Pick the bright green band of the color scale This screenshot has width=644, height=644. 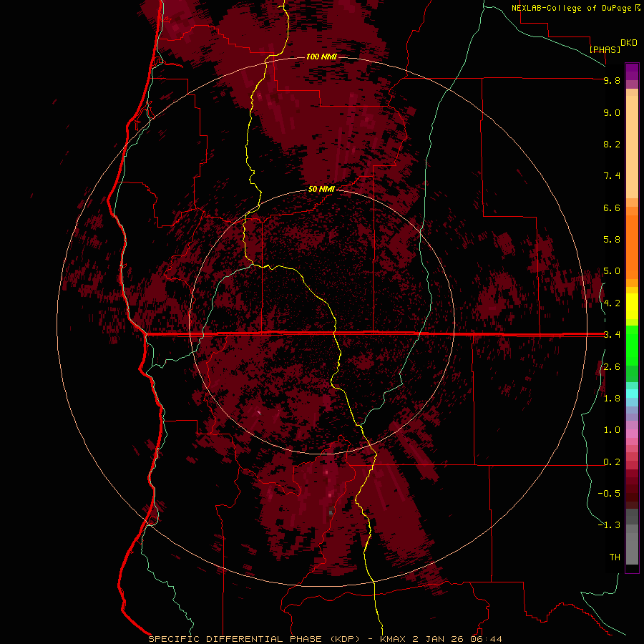tap(632, 345)
